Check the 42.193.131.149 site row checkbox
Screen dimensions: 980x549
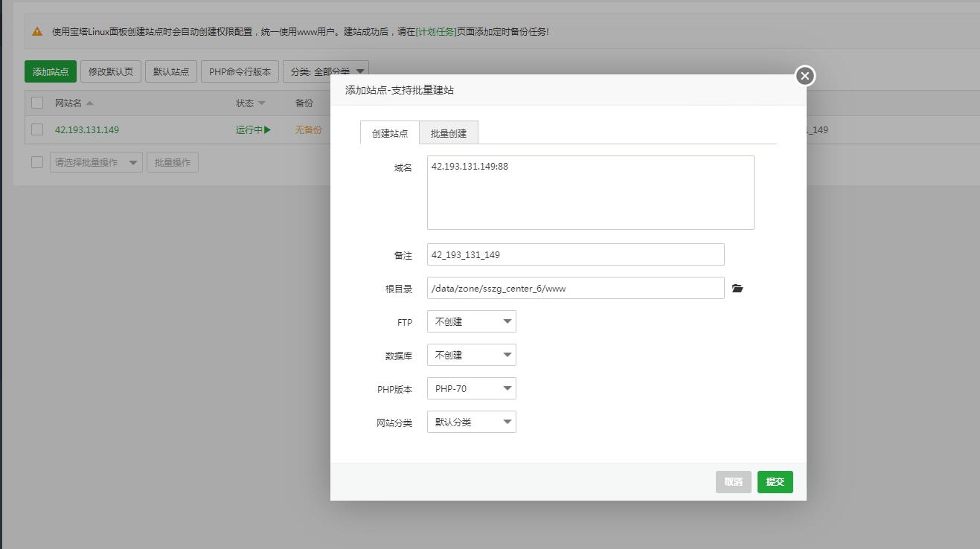(37, 129)
